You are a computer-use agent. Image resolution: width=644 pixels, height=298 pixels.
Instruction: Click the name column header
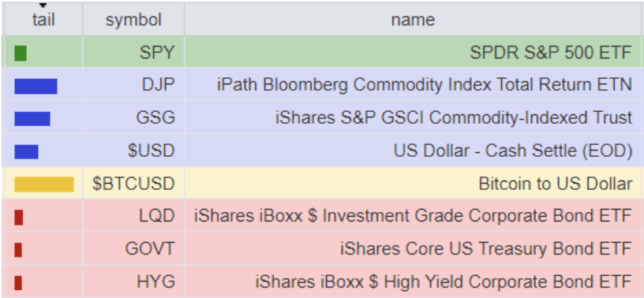pyautogui.click(x=413, y=19)
